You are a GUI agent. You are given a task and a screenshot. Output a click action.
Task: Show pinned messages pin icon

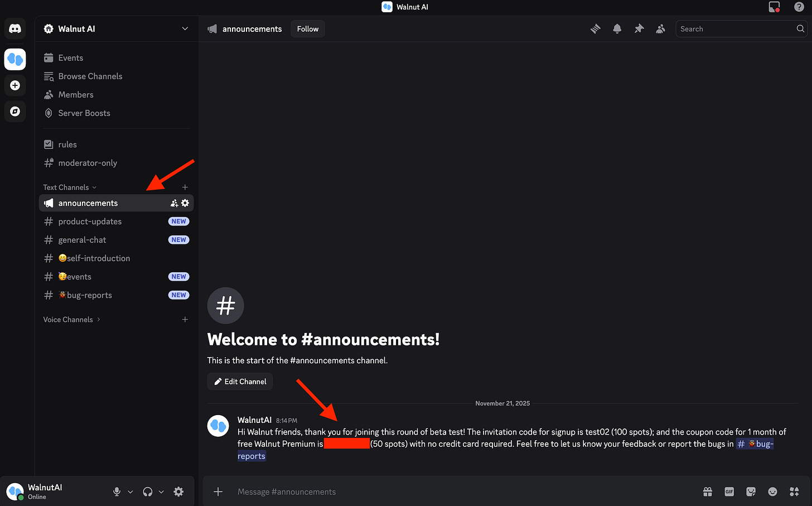point(639,29)
